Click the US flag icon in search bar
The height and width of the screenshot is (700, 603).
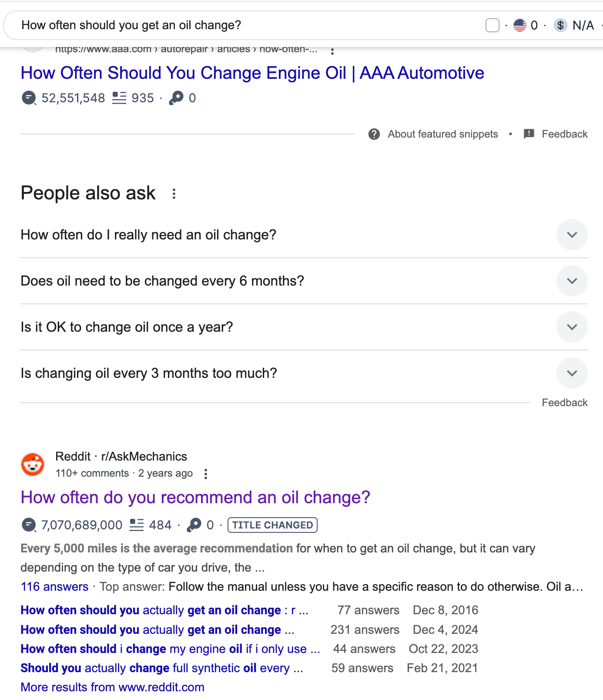[519, 25]
